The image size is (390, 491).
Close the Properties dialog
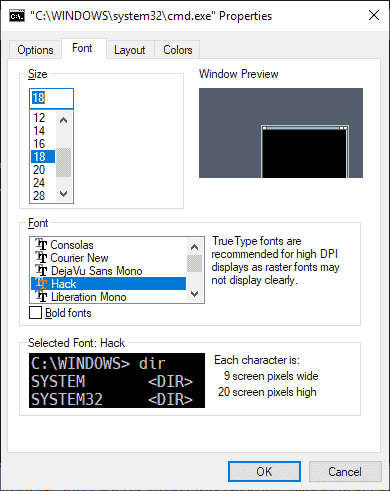pyautogui.click(x=374, y=15)
